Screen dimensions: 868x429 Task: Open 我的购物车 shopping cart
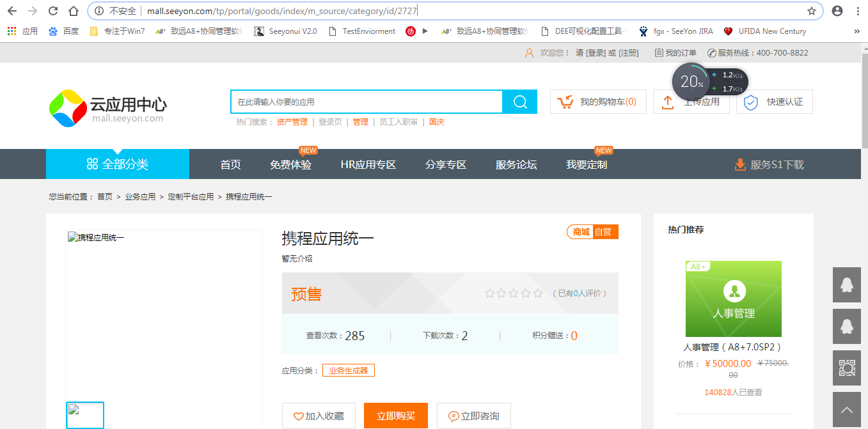598,102
